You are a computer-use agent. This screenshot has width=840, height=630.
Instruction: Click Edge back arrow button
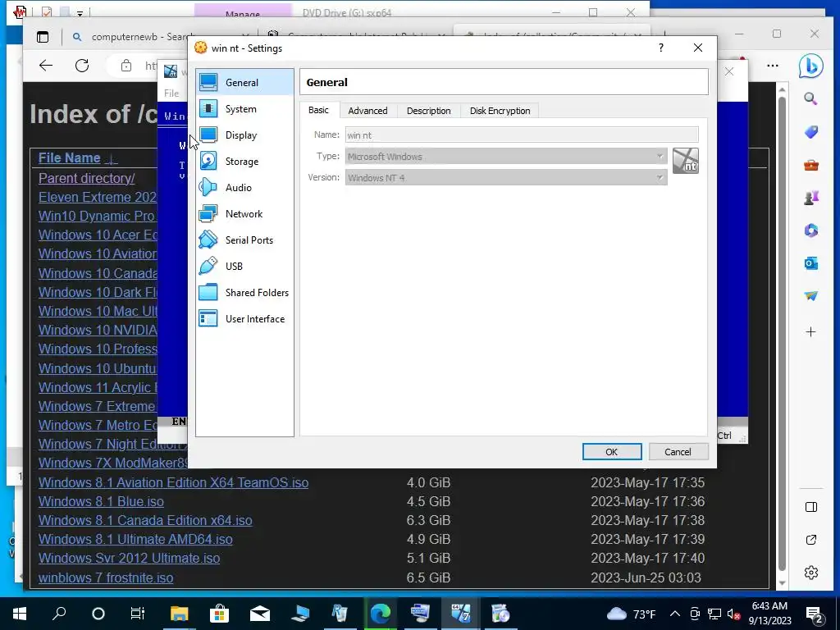46,66
